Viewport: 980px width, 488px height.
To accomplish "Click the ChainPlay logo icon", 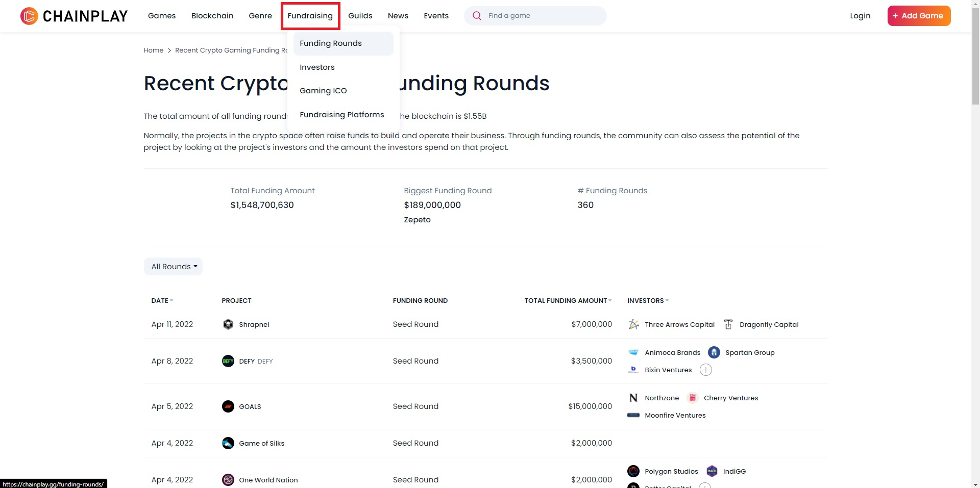I will [29, 16].
